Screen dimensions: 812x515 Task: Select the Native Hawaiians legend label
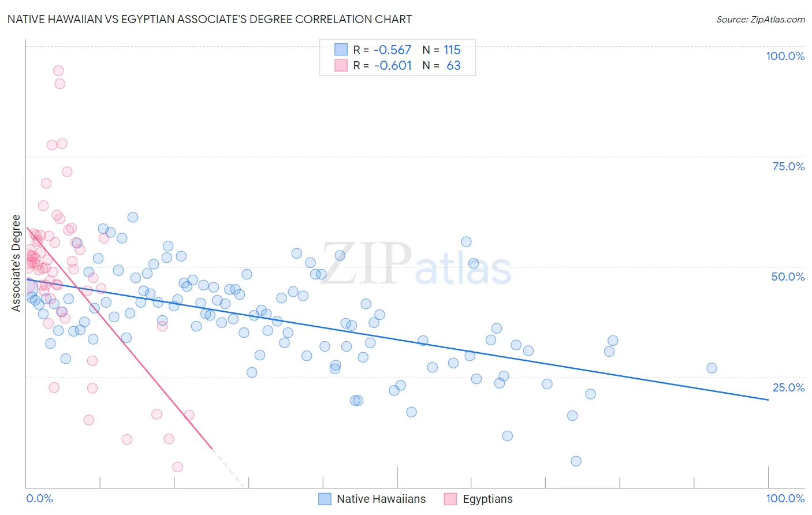coord(381,499)
